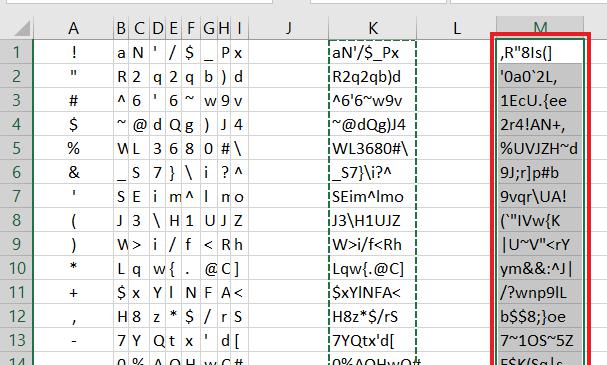Select row 5 header

(x=17, y=148)
